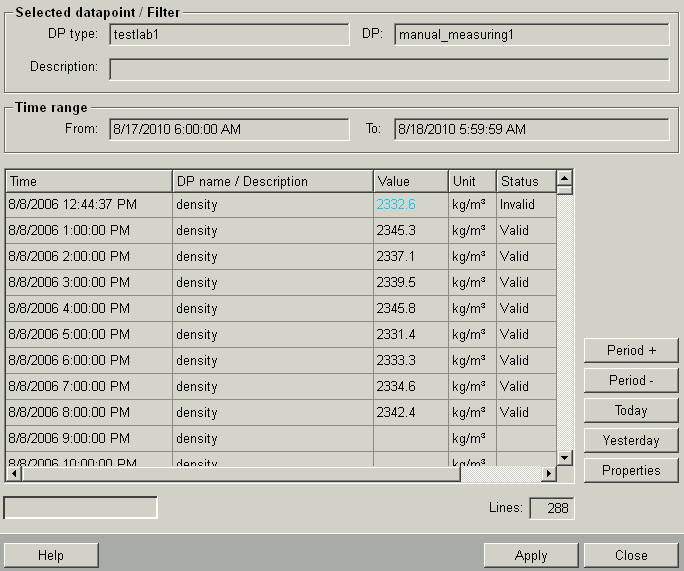Screen dimensions: 684x571
Task: Click the Help button
Action: (50, 556)
